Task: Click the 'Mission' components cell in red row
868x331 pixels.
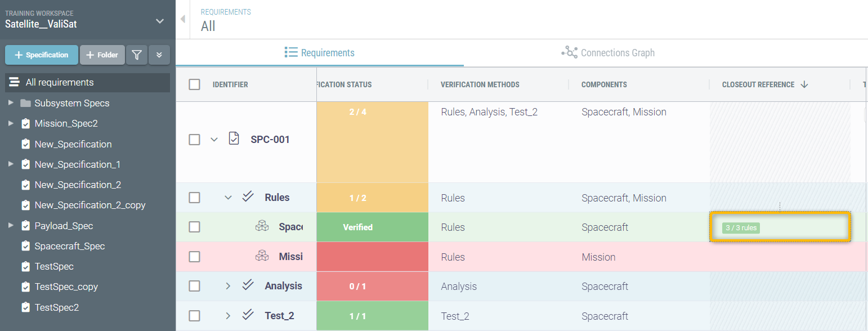Action: [x=598, y=257]
